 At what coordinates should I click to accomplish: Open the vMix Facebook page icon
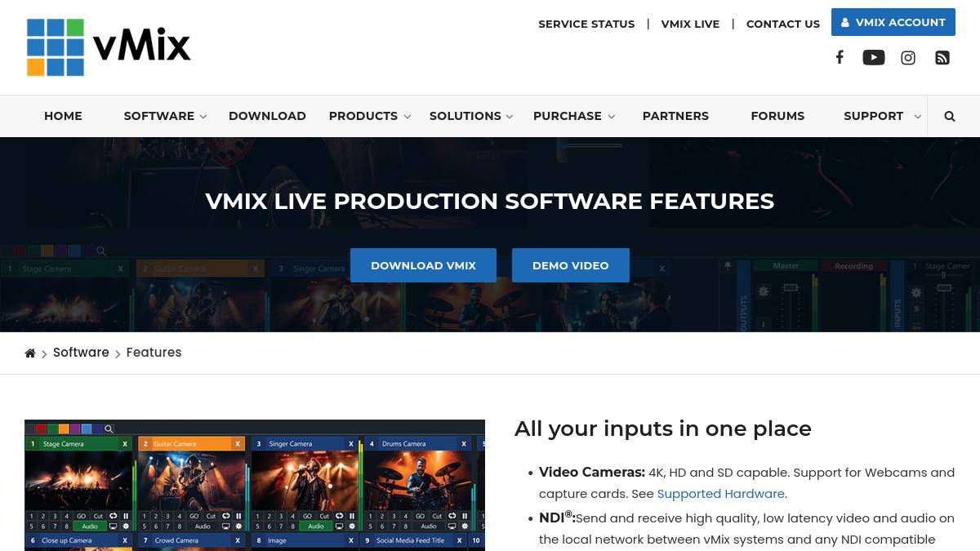click(x=839, y=57)
